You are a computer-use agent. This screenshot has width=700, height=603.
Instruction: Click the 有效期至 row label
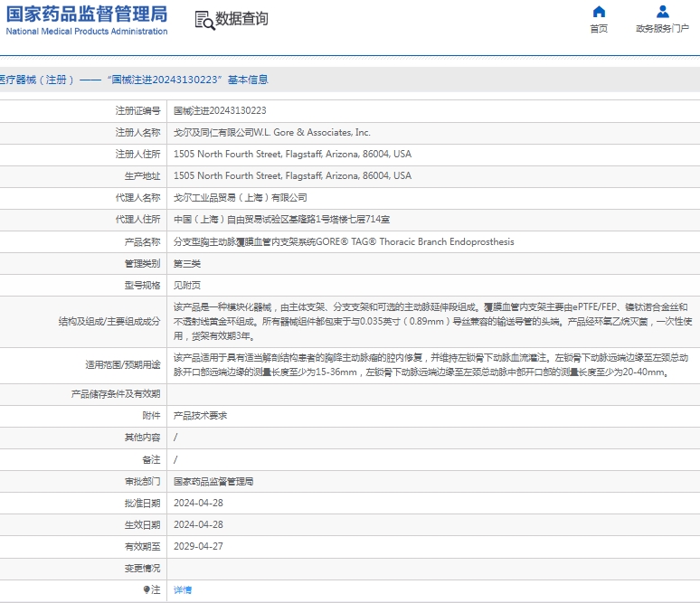coord(142,546)
